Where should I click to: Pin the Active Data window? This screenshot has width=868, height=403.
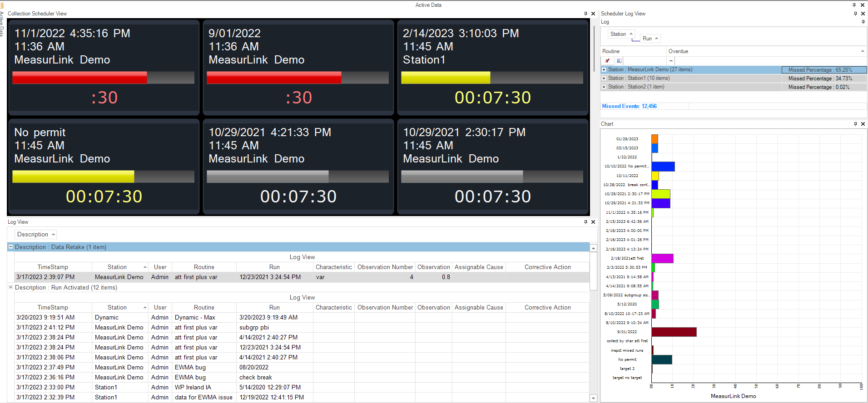(x=854, y=5)
